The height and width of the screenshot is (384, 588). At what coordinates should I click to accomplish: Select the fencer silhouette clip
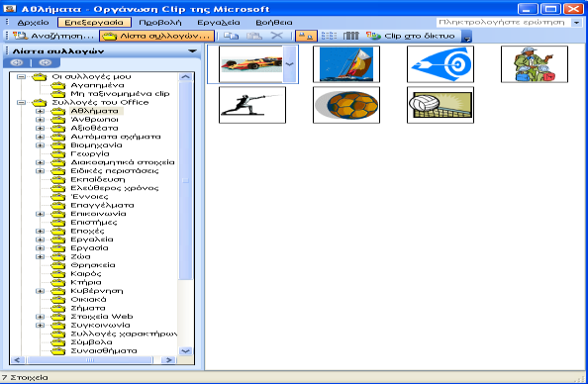[252, 105]
